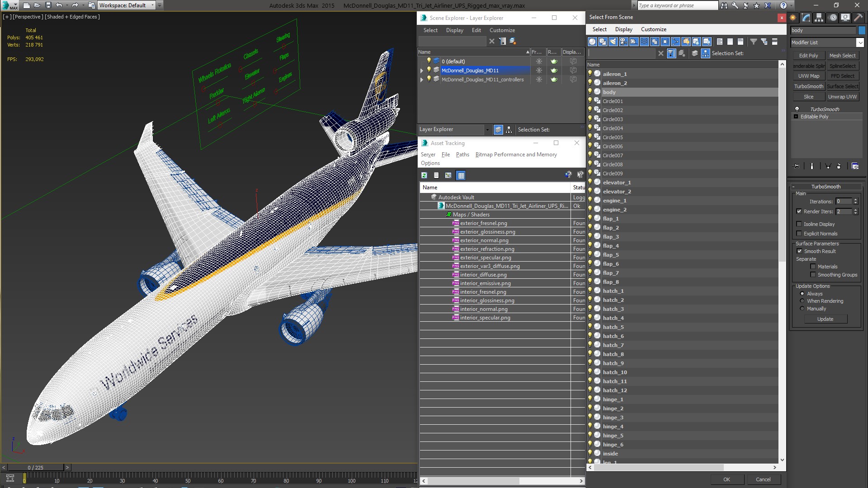
Task: Click Add Selected to New Layer icon
Action: click(513, 41)
